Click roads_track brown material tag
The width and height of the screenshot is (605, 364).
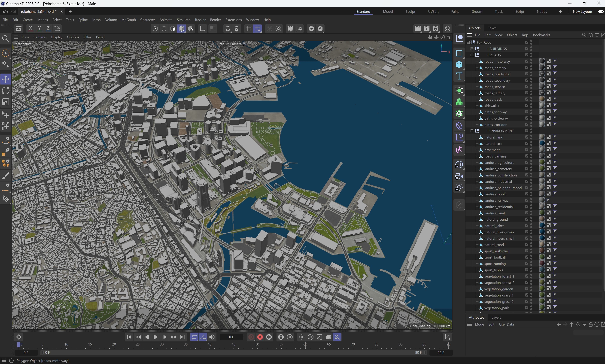coord(542,99)
